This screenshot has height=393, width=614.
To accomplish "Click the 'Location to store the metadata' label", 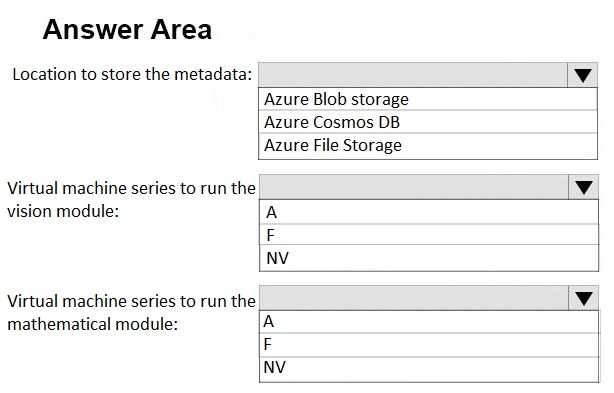I will (132, 74).
